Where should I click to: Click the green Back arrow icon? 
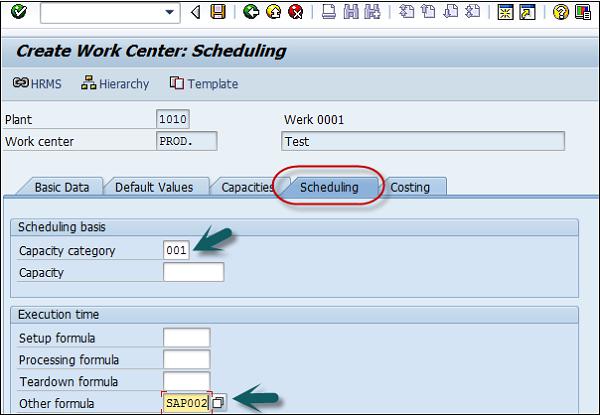250,12
